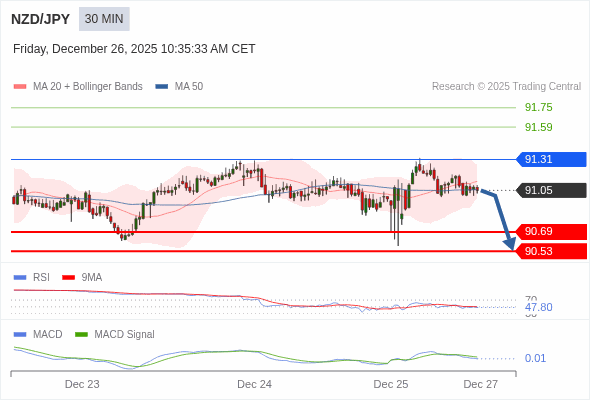This screenshot has width=590, height=400.
Task: Click the red 90.69 support price tag
Action: click(x=551, y=231)
